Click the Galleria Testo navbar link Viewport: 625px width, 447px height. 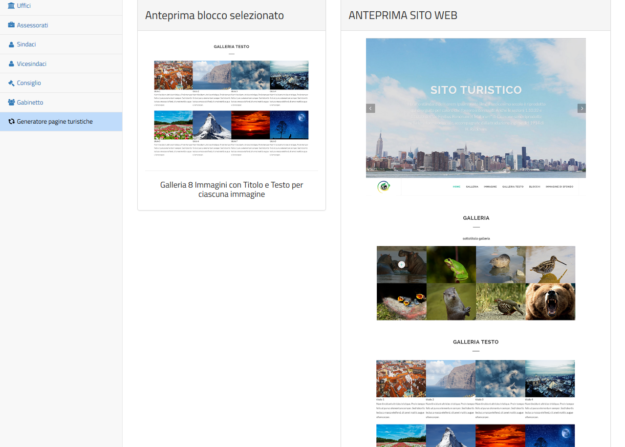pos(513,187)
